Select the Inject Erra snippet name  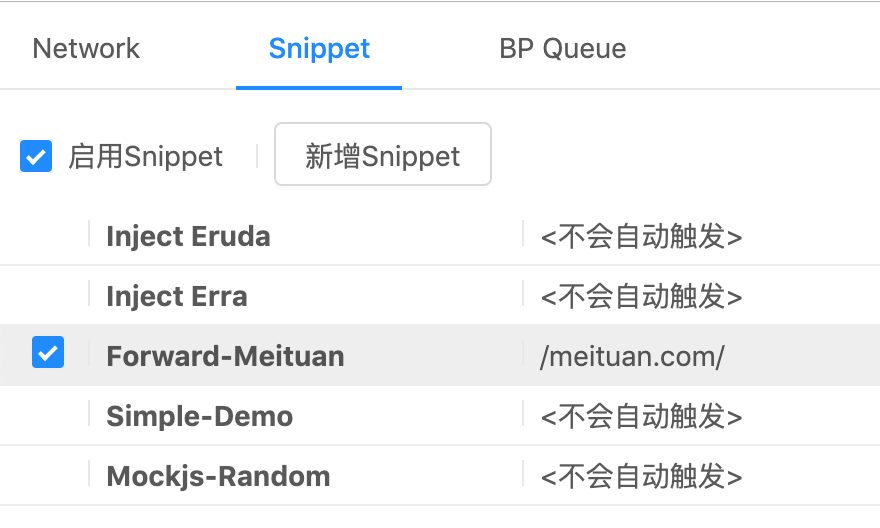coord(176,297)
